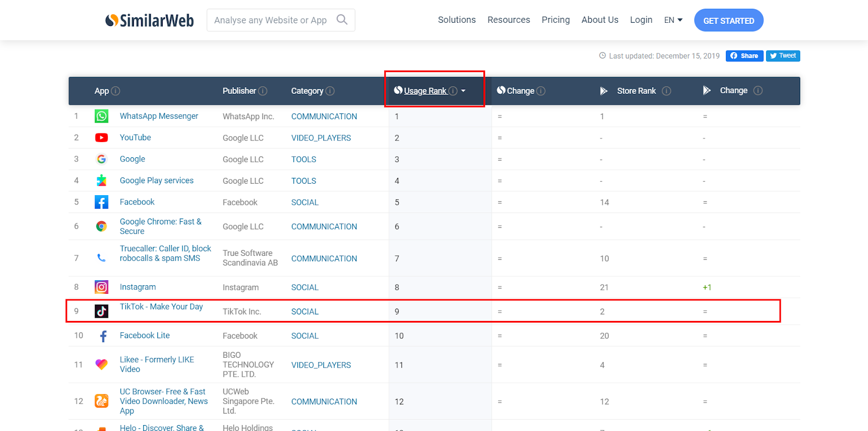The image size is (868, 431).
Task: Open the EN language dropdown
Action: click(673, 20)
